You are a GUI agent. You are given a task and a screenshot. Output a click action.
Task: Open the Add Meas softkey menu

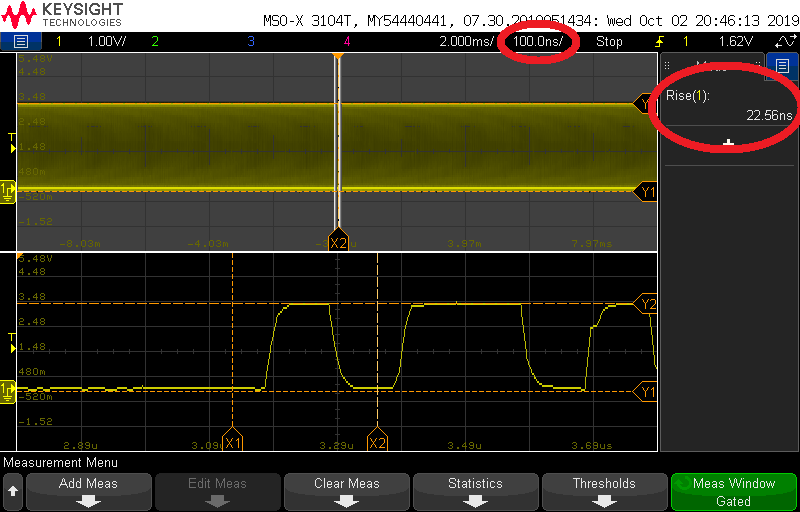pos(88,491)
